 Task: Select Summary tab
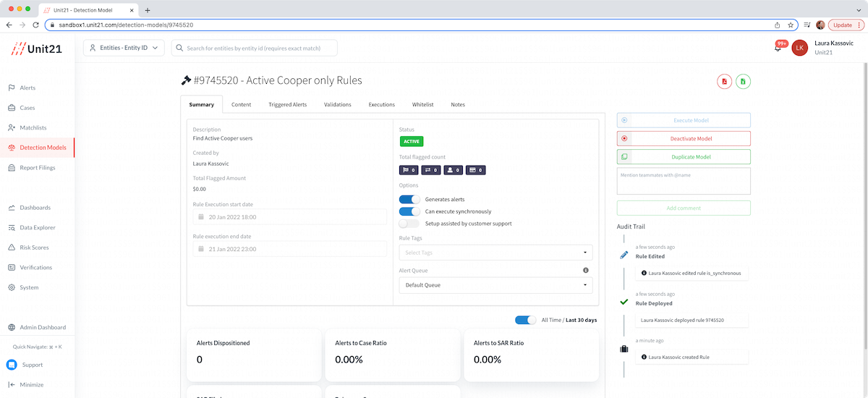[202, 105]
